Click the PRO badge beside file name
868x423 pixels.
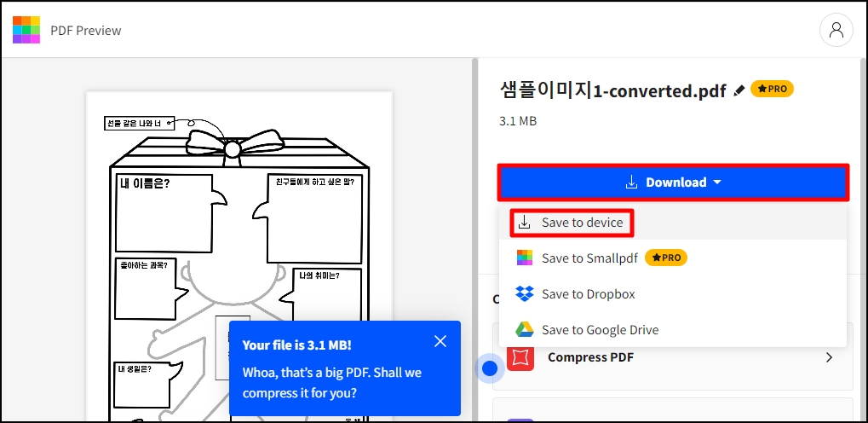[x=772, y=89]
